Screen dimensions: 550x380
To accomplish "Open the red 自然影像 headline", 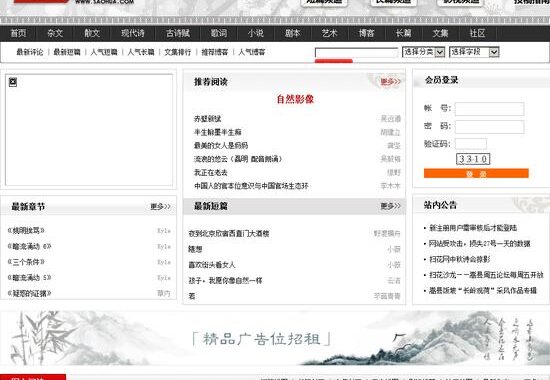I will 295,99.
